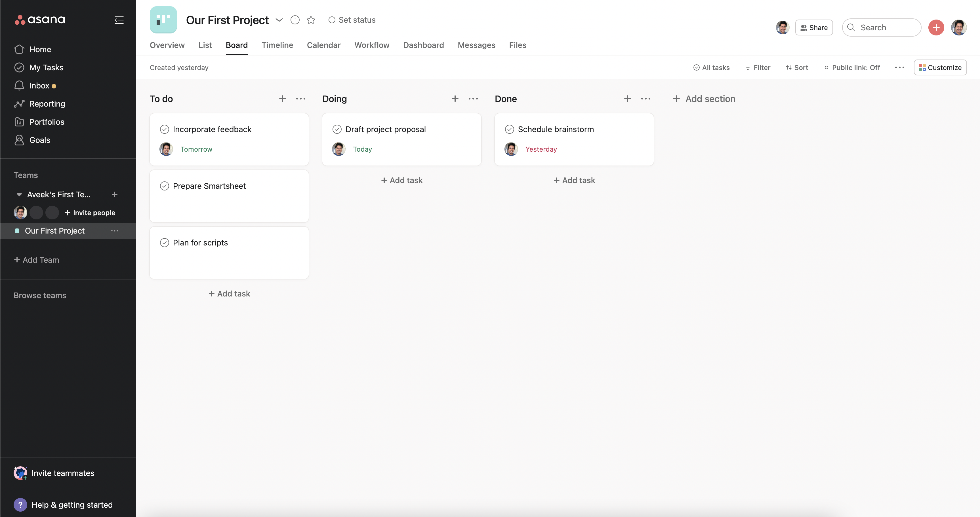The height and width of the screenshot is (517, 980).
Task: Open Inbox from the sidebar bell
Action: [x=19, y=86]
